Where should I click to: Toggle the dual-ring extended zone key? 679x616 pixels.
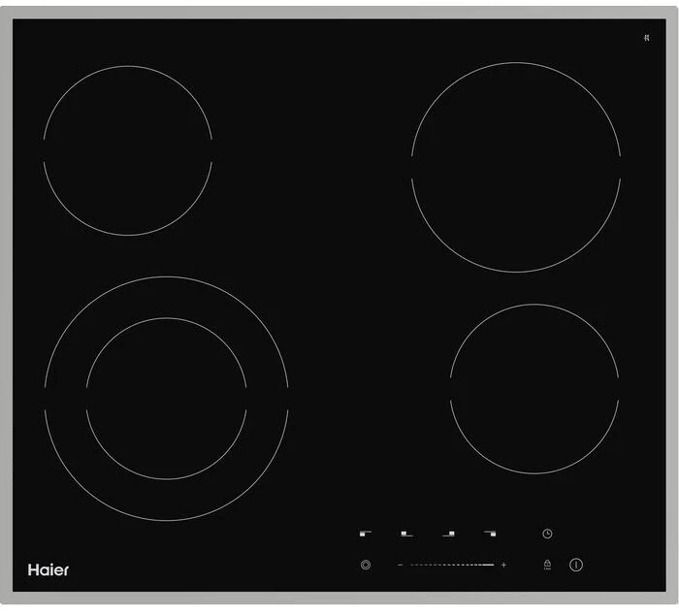[x=366, y=565]
